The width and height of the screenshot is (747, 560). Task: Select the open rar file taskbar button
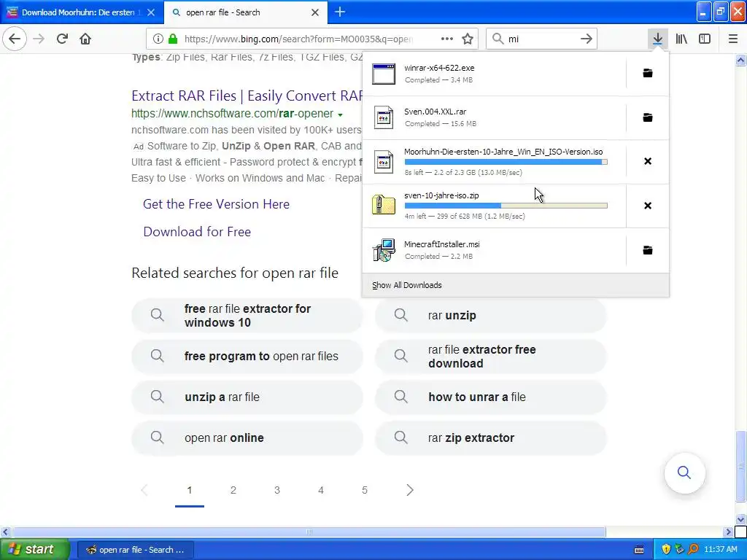[x=136, y=550]
